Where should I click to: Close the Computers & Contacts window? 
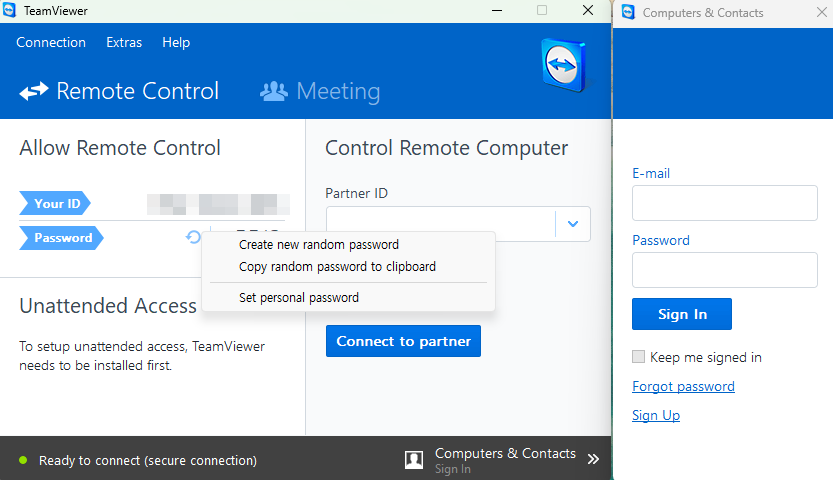(x=822, y=12)
